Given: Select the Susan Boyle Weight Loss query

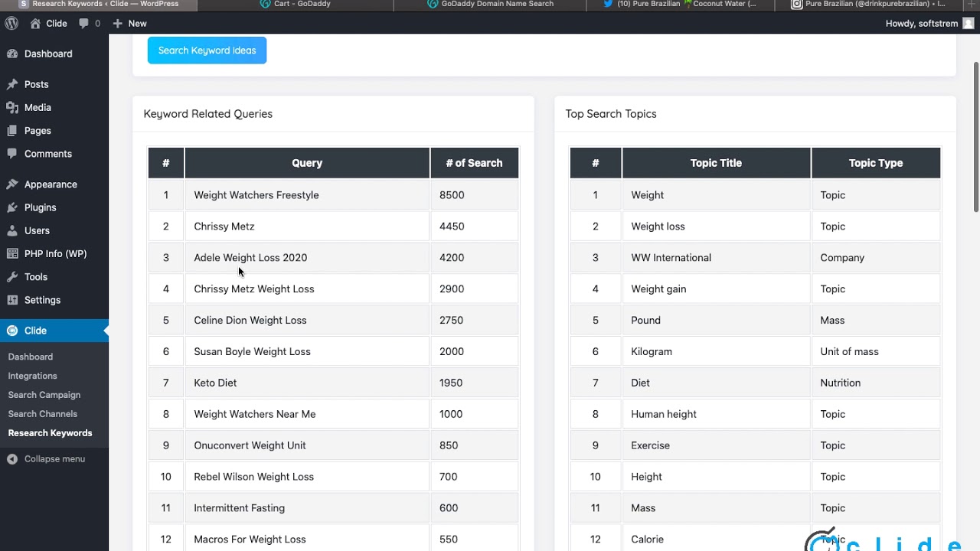Looking at the screenshot, I should [x=252, y=352].
